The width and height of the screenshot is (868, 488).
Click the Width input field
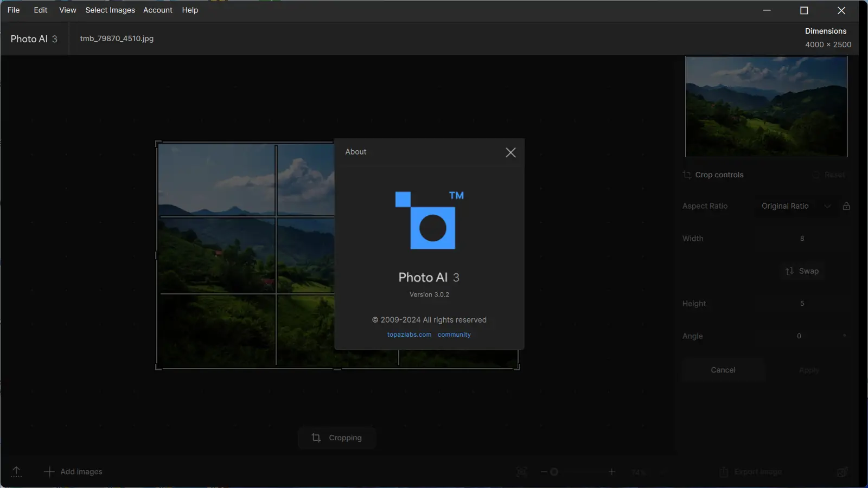point(802,239)
